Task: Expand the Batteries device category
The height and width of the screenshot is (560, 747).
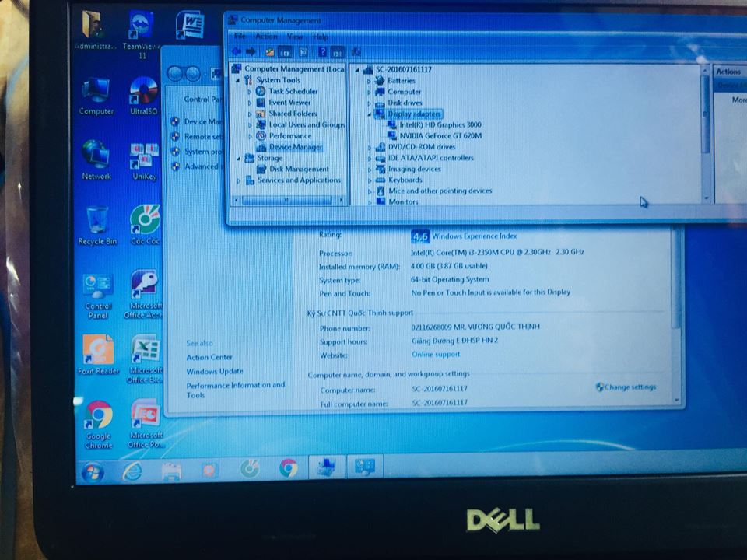Action: (369, 81)
